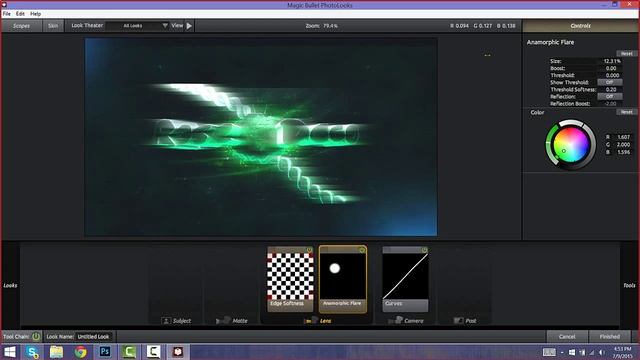Click the Cancel button
This screenshot has width=640, height=360.
pyautogui.click(x=567, y=336)
